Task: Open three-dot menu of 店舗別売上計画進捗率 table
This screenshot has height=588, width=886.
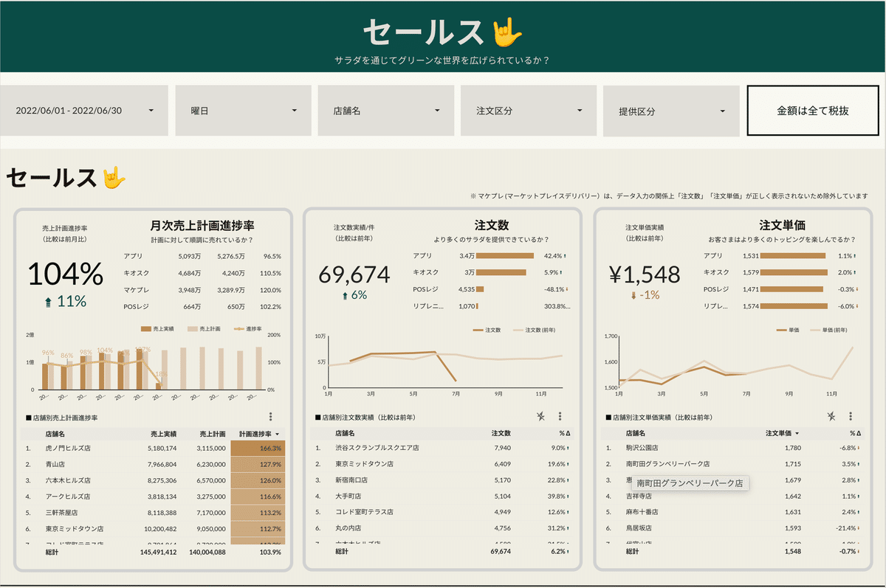Action: tap(270, 417)
